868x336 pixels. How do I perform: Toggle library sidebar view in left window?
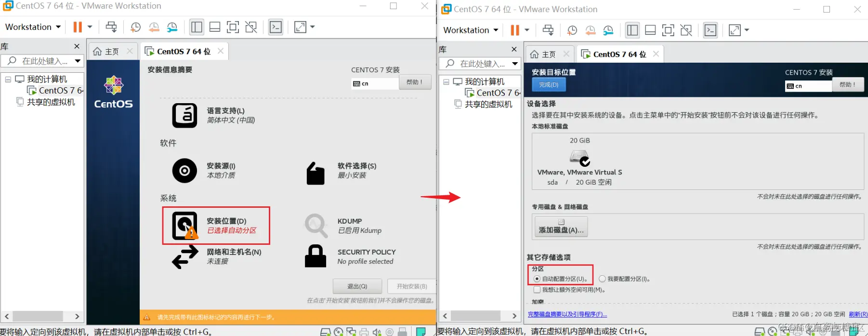point(197,27)
